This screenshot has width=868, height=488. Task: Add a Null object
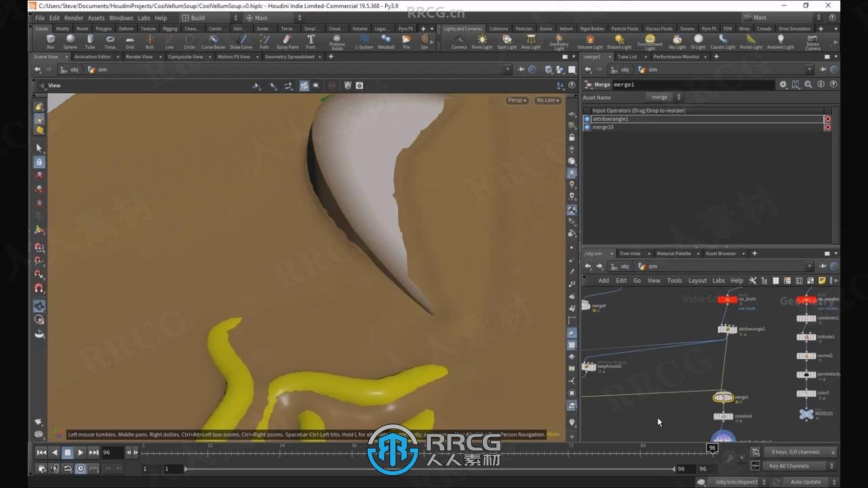point(149,42)
